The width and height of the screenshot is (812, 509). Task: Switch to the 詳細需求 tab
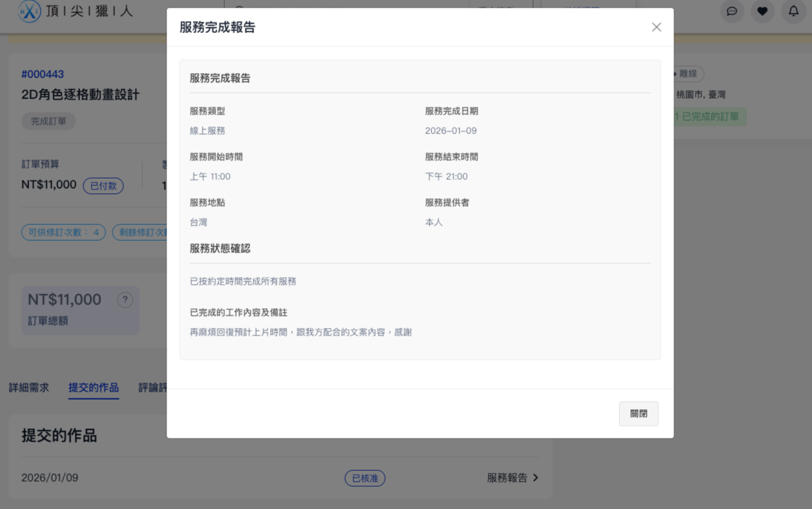tap(29, 388)
